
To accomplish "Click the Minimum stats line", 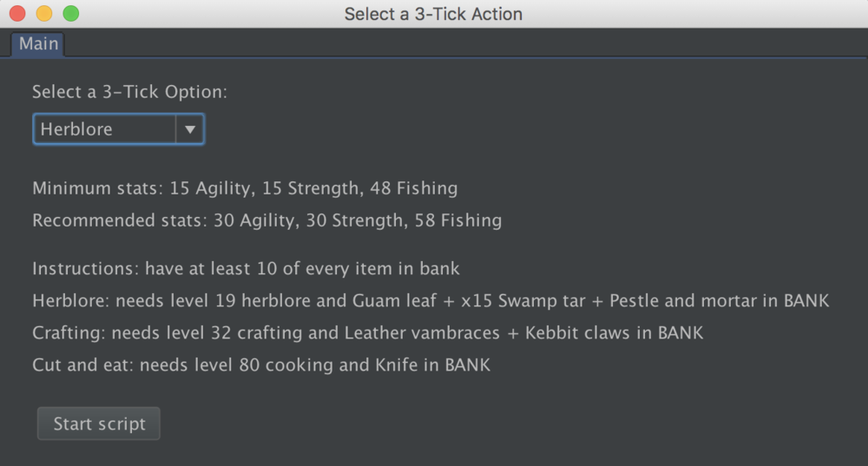I will [245, 188].
